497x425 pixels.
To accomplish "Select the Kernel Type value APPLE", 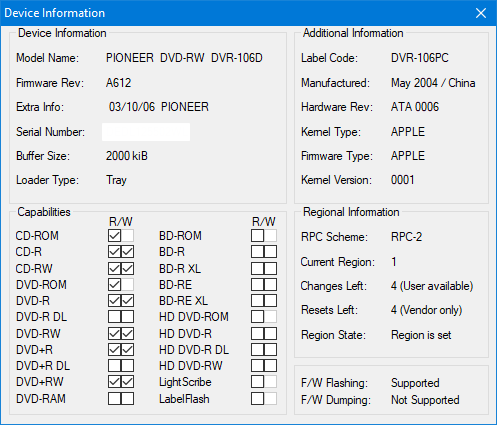I will [408, 132].
